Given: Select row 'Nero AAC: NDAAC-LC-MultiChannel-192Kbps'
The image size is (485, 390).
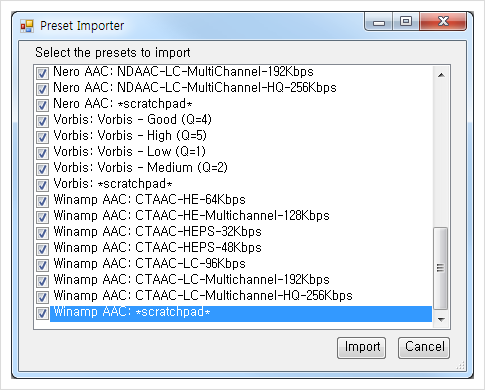Looking at the screenshot, I should (x=183, y=72).
